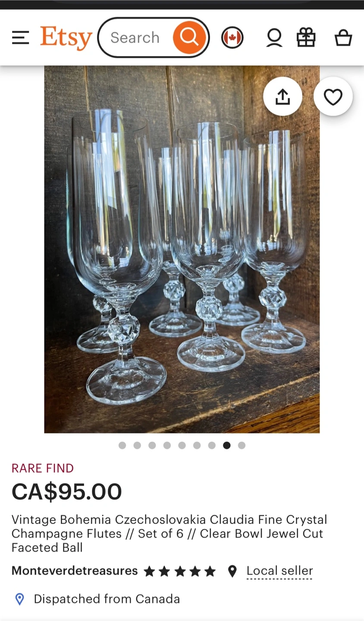Open the gift registry icon
The image size is (364, 621).
tap(306, 38)
